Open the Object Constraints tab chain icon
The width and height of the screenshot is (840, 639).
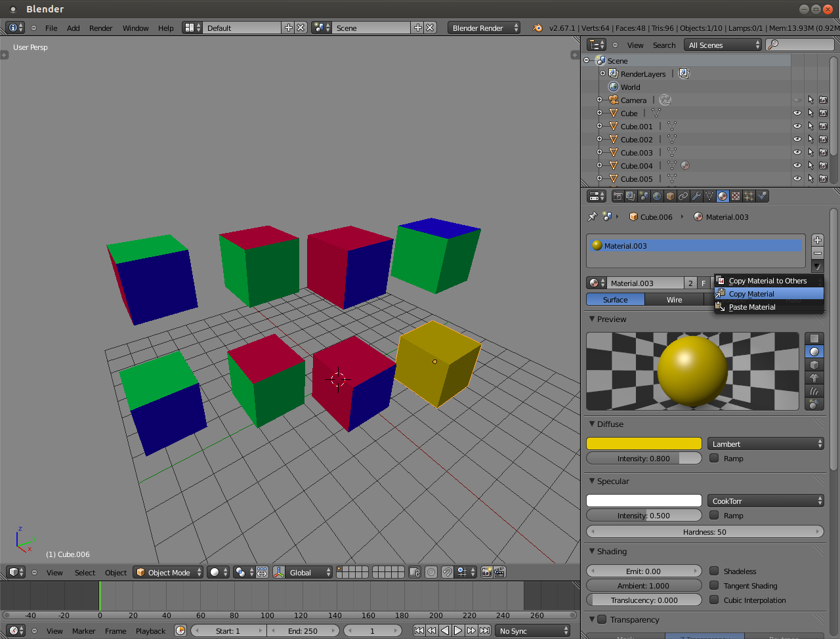(683, 196)
